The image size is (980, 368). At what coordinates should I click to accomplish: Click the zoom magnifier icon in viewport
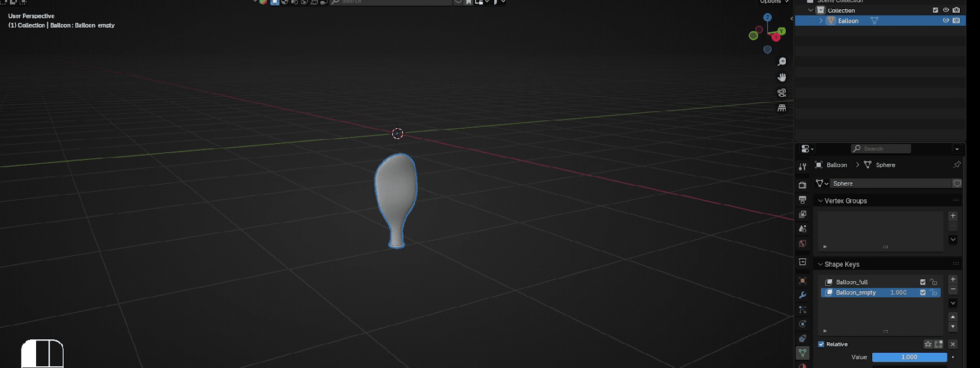(782, 62)
